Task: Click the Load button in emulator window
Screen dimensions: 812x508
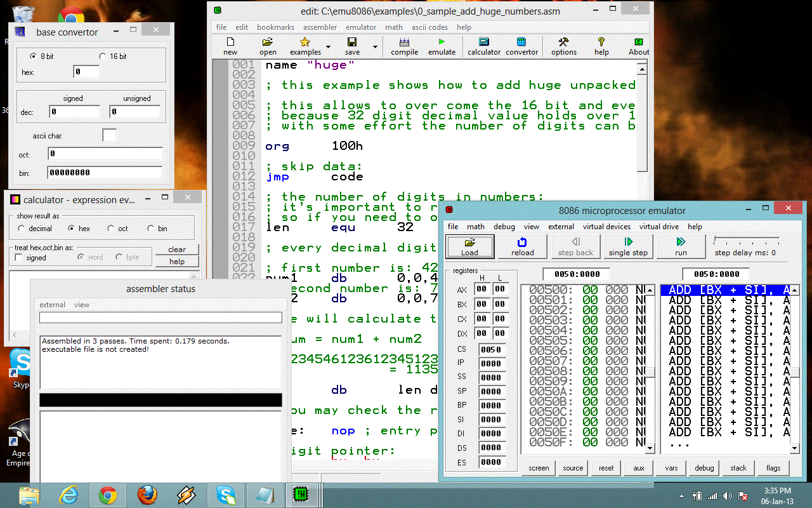Action: (470, 246)
